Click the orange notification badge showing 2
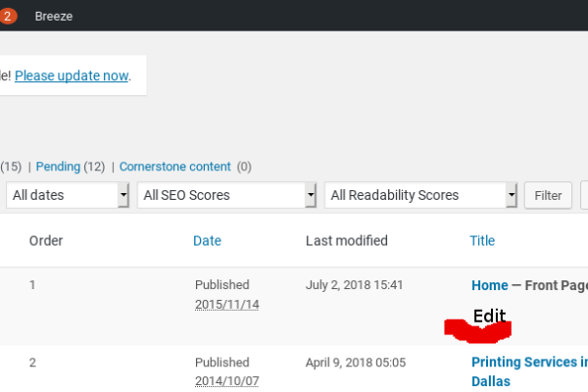Viewport: 588px width, 392px height. [8, 16]
